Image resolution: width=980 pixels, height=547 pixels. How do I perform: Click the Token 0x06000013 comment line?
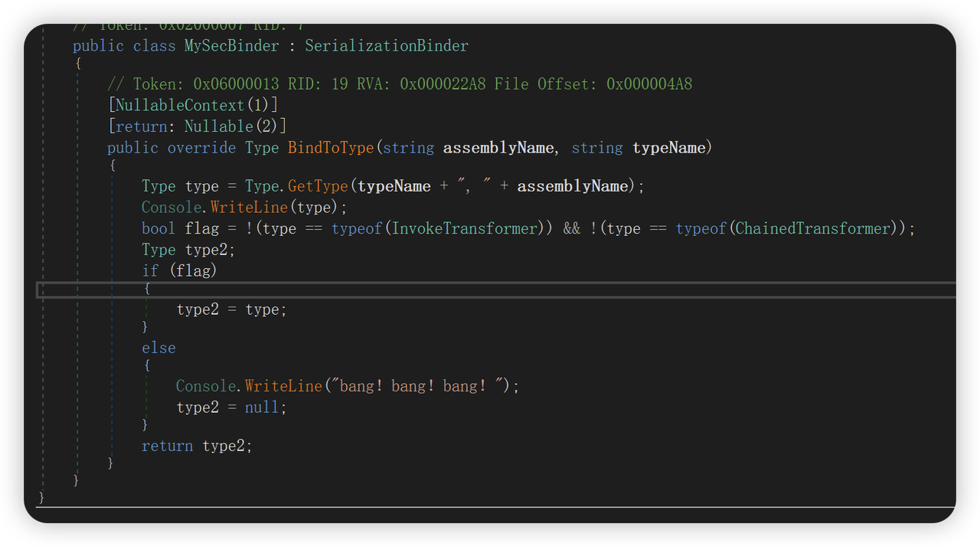(400, 84)
